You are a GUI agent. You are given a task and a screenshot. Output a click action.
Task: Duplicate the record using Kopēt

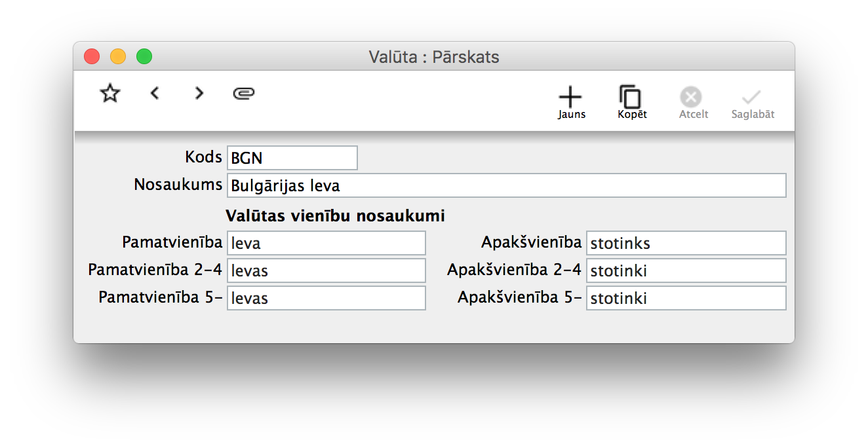pyautogui.click(x=631, y=103)
